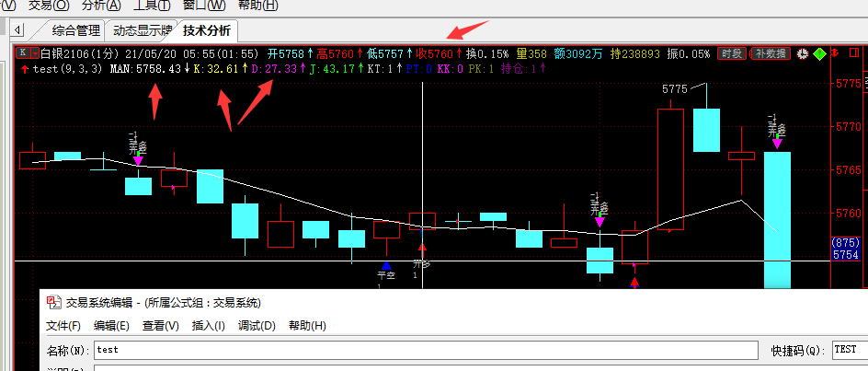868x371 pixels.
Task: Click the green diamond alert icon
Action: [x=819, y=53]
